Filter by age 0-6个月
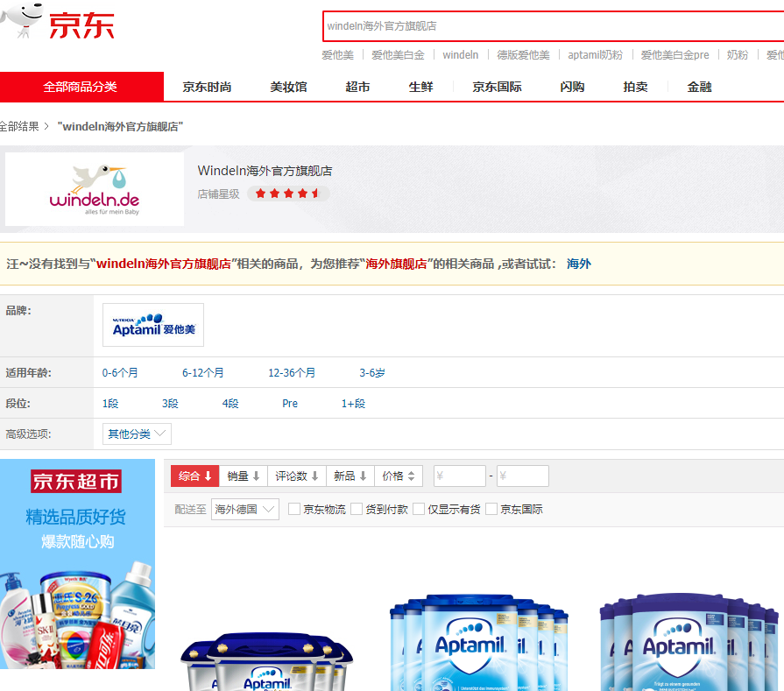Viewport: 784px width, 691px height. click(x=120, y=373)
